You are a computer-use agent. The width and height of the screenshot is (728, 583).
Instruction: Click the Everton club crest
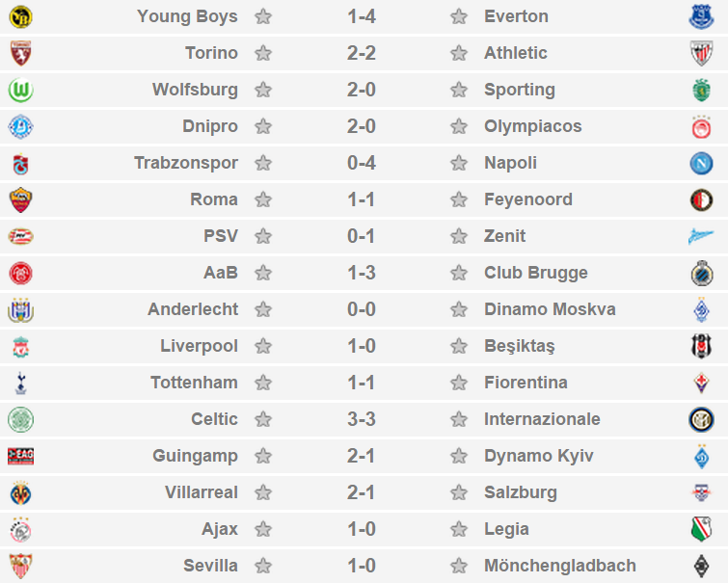701,16
